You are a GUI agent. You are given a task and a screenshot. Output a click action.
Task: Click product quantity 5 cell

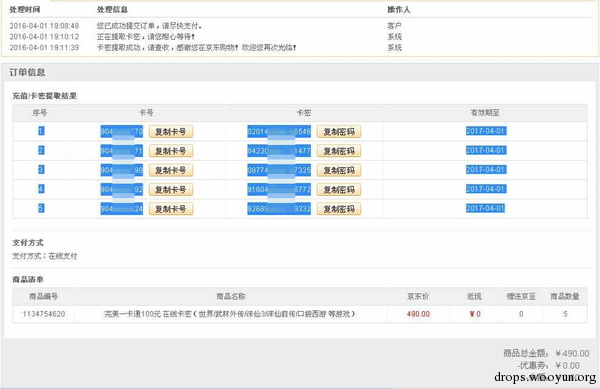coord(565,314)
